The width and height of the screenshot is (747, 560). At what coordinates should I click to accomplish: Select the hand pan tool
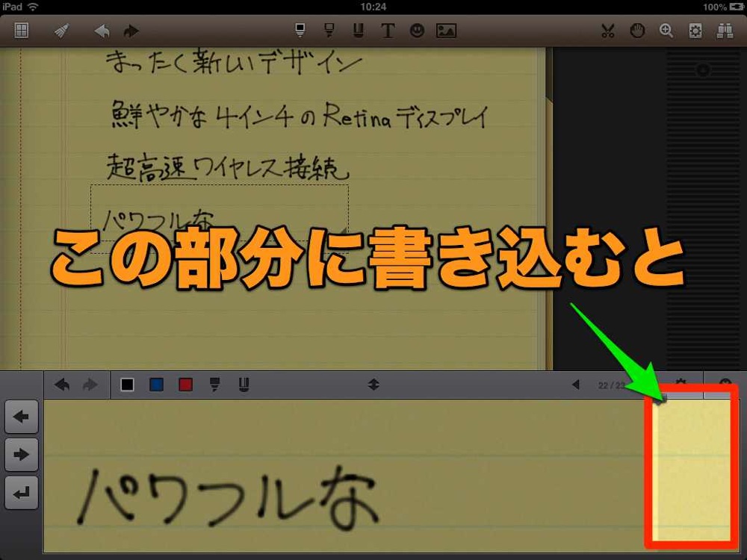pyautogui.click(x=637, y=31)
